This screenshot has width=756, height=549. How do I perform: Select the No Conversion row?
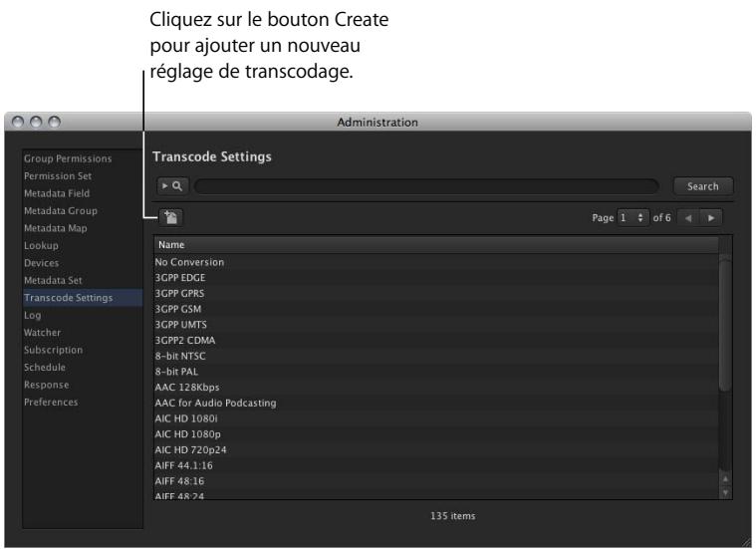pyautogui.click(x=436, y=262)
